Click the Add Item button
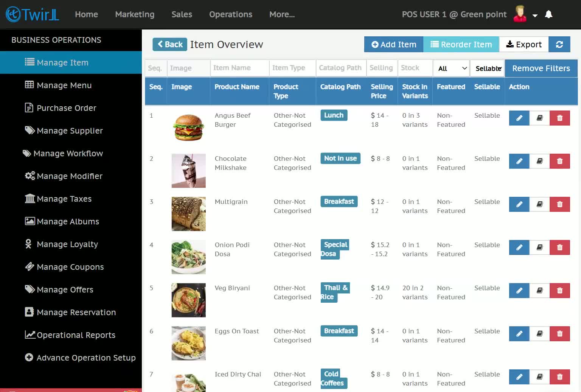 394,44
